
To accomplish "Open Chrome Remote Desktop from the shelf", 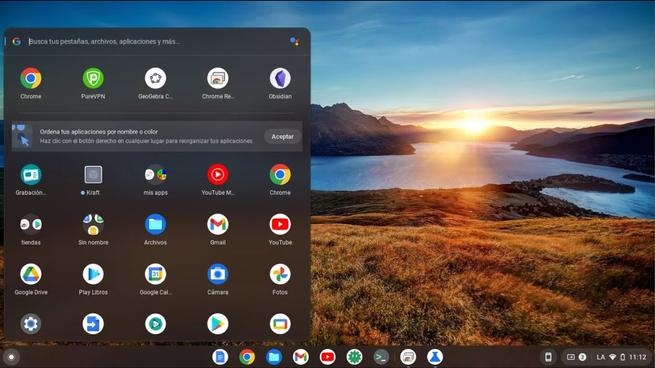I will coord(408,357).
